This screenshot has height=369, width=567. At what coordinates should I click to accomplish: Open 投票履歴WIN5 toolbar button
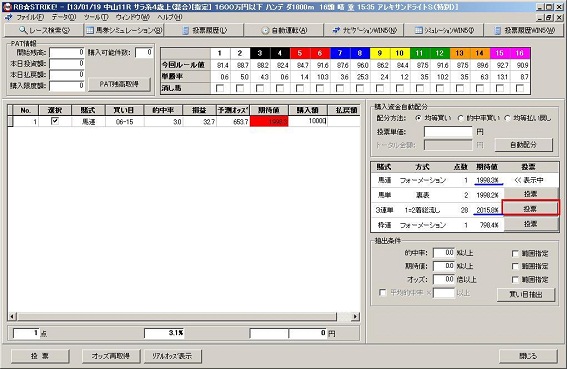click(x=524, y=30)
